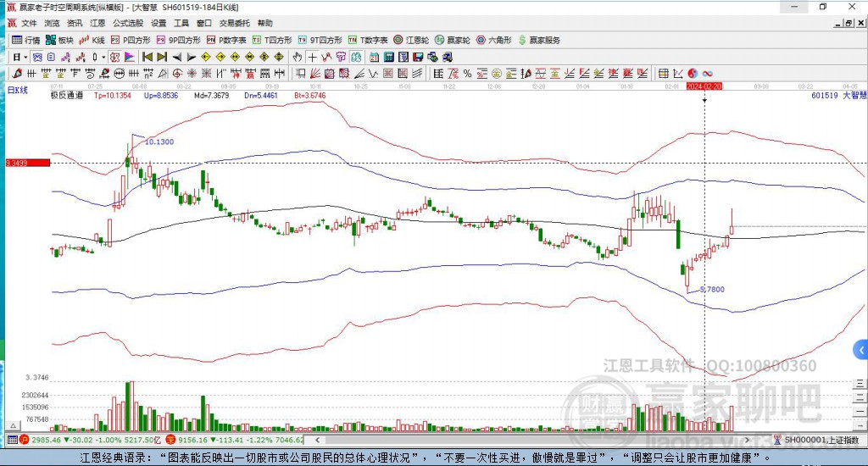Click the gold coin circle icon
Image resolution: width=868 pixels, height=466 pixels.
pyautogui.click(x=497, y=73)
